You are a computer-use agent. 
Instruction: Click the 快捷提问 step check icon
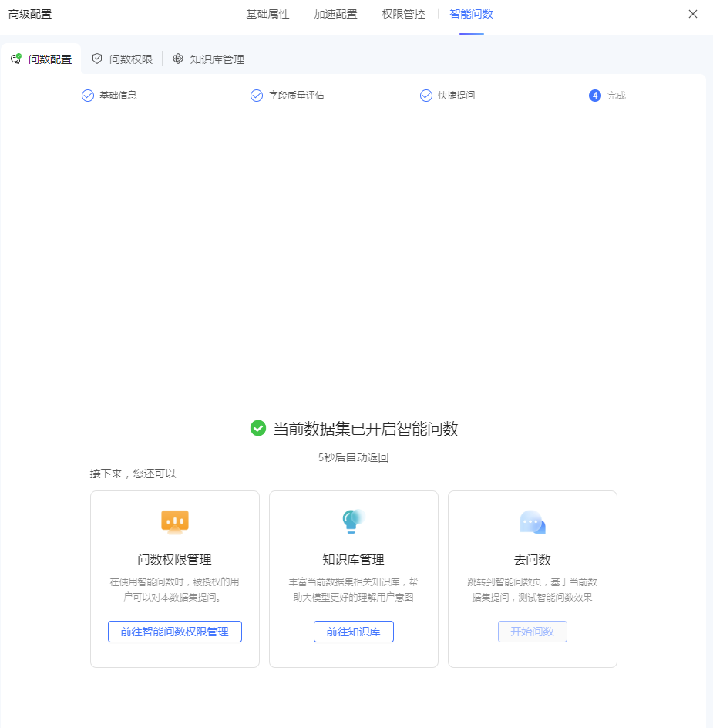pyautogui.click(x=426, y=96)
